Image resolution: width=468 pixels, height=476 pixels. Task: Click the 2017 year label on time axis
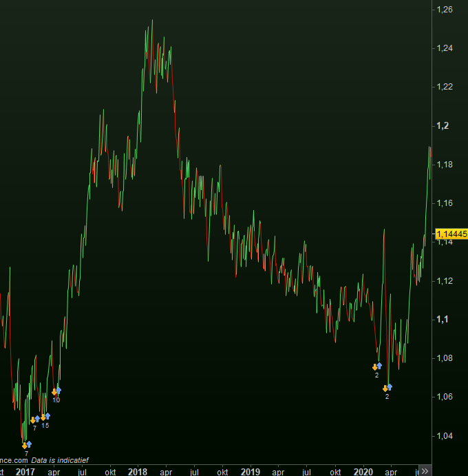tap(25, 472)
